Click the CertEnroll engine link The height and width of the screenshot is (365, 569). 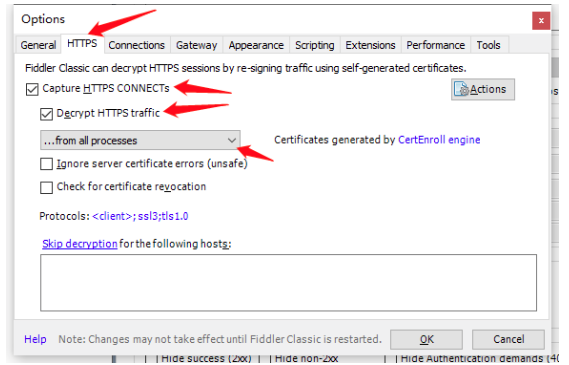tap(439, 140)
